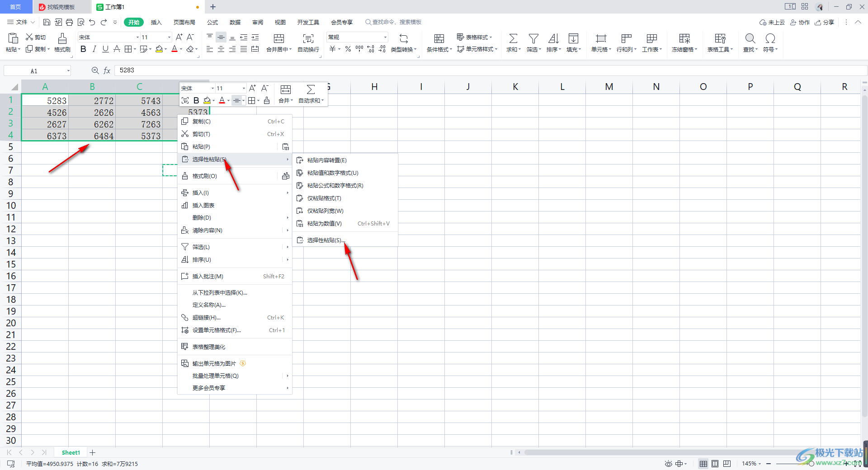Apply red font color in ribbon
Viewport: 868px width, 470px height.
point(175,49)
